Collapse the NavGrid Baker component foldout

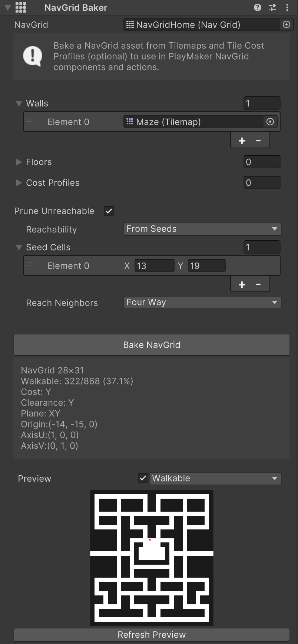coord(7,7)
